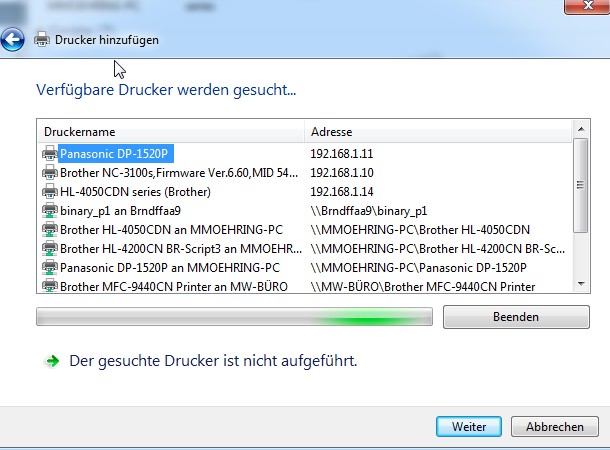This screenshot has height=450, width=610.
Task: Click printer icon of Panasonic DP-1520P at 192.168.1.11
Action: 50,154
